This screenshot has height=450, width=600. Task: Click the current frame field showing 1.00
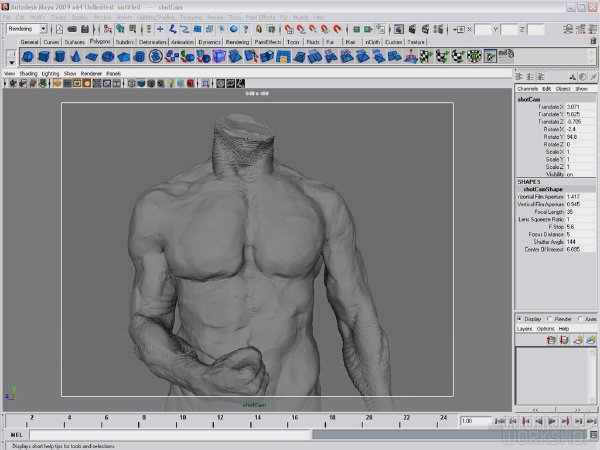[x=475, y=421]
